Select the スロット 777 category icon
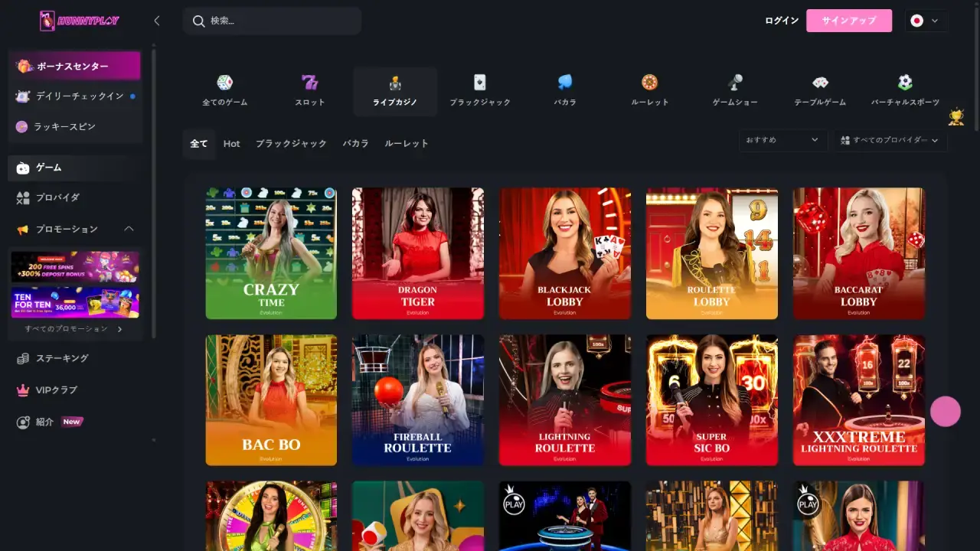The height and width of the screenshot is (551, 980). [309, 83]
